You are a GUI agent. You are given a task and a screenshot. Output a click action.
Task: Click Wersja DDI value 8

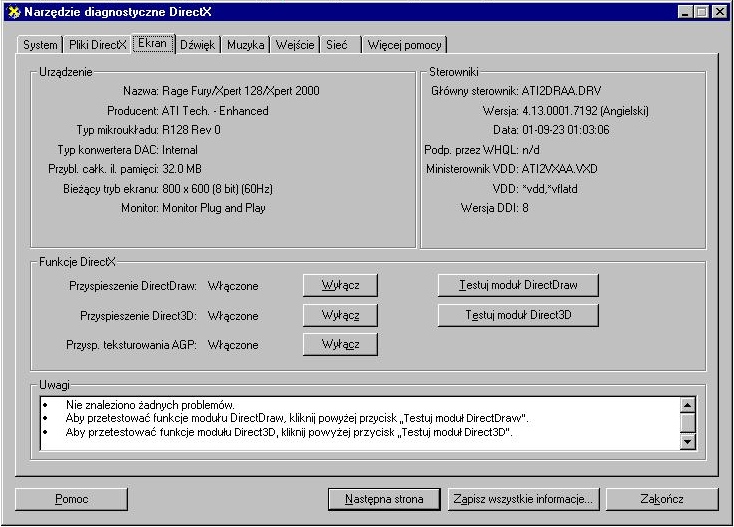pyautogui.click(x=525, y=208)
